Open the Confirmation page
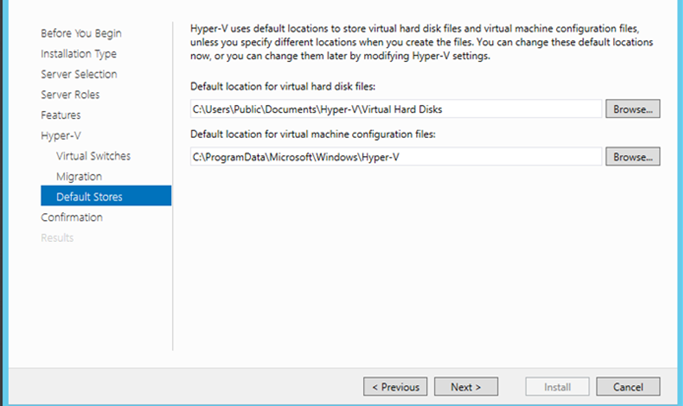The height and width of the screenshot is (406, 683). point(71,217)
